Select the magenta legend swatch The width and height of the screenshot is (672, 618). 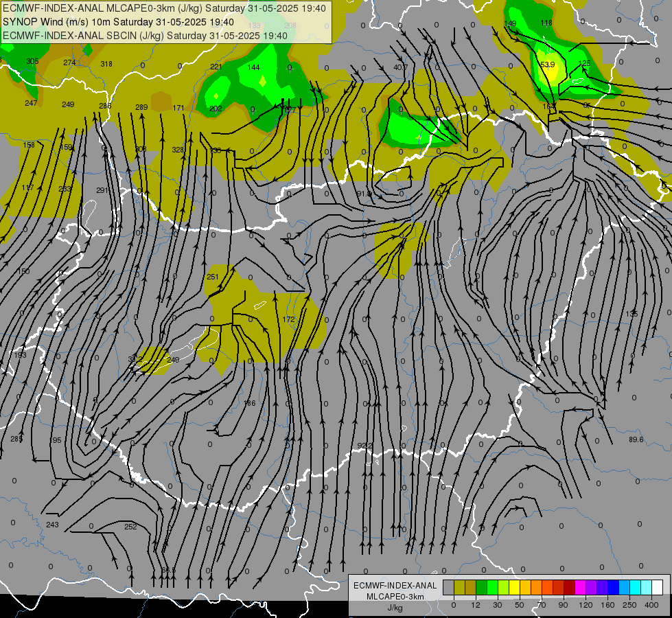[581, 588]
